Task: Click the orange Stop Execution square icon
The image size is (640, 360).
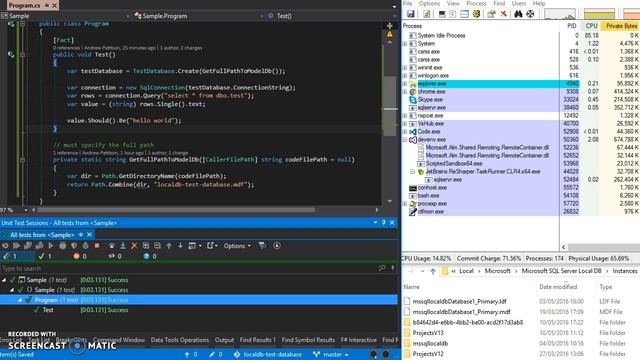Action: click(x=97, y=246)
